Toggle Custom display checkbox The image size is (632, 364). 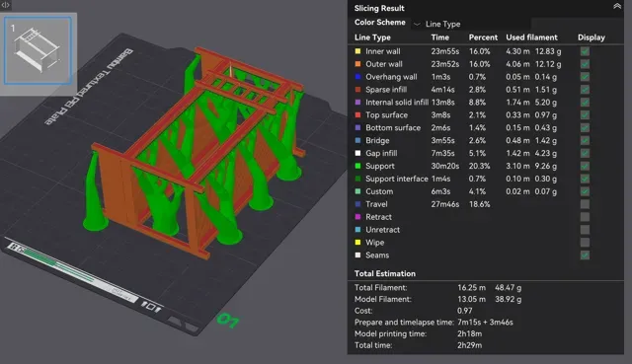(585, 191)
